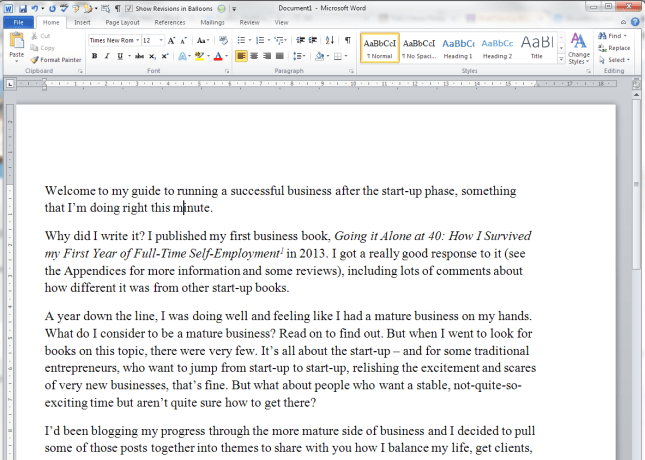Shrink font size with the smaller A icon

pos(183,40)
